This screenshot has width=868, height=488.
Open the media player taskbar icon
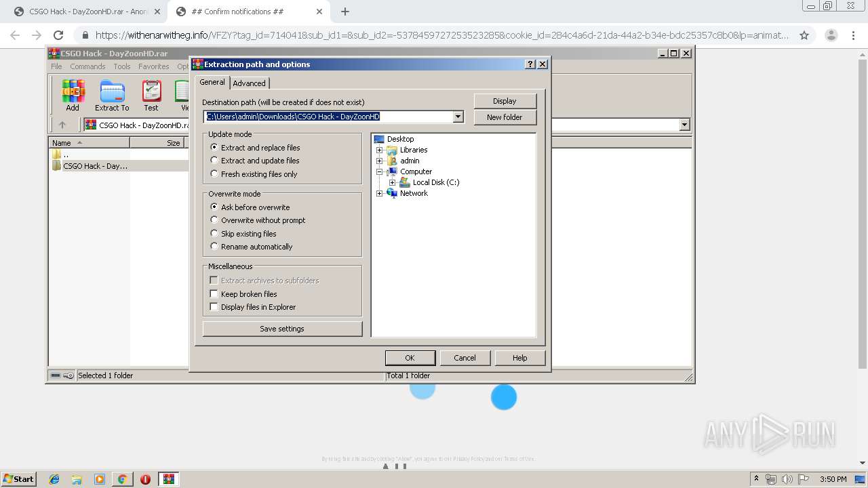[100, 479]
